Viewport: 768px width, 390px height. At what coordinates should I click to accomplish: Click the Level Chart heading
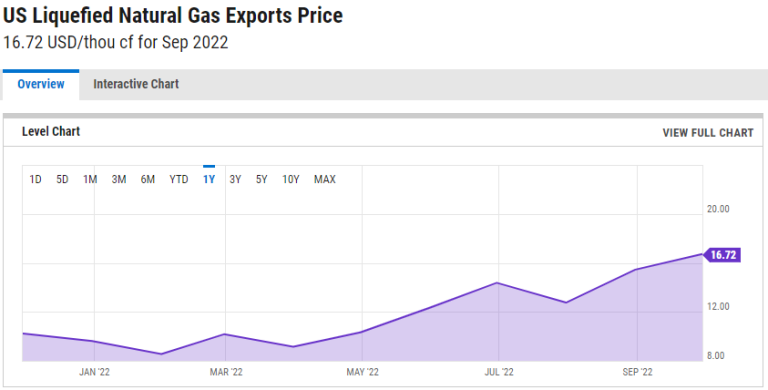point(51,131)
